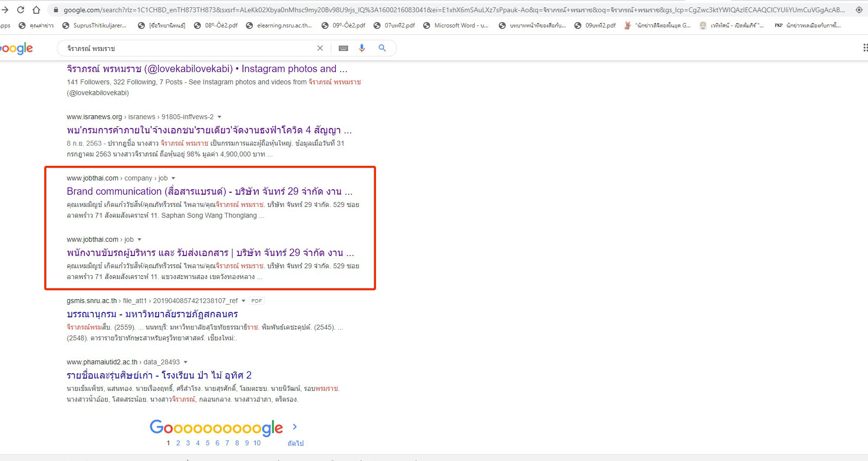Start voice search with microphone icon
This screenshot has width=868, height=461.
(x=362, y=48)
